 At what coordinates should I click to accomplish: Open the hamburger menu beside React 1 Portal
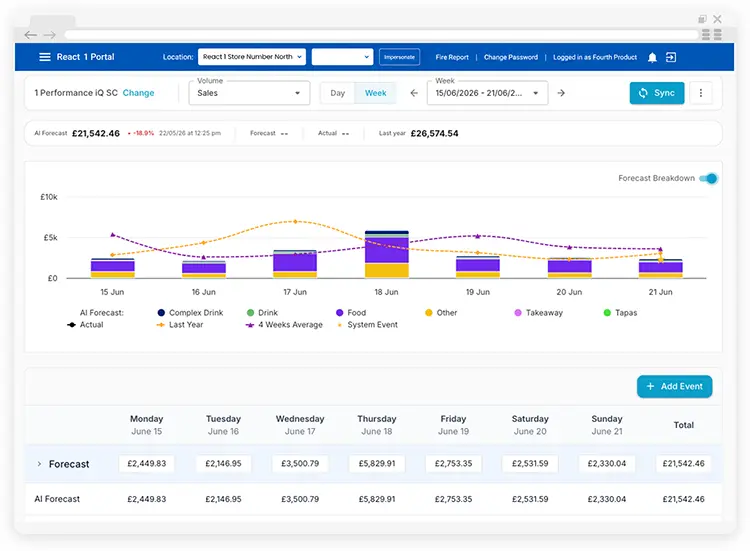(x=44, y=57)
